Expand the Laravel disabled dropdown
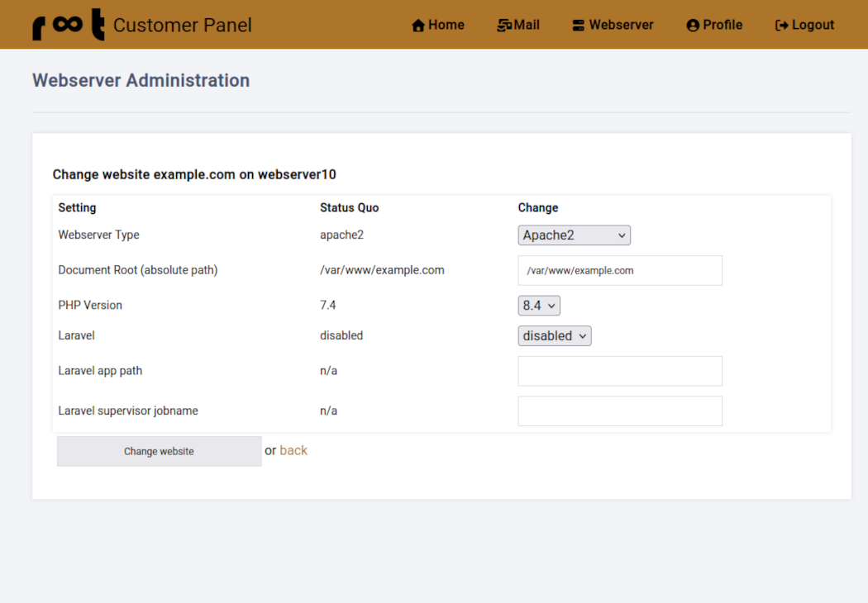Viewport: 868px width, 603px height. (555, 336)
